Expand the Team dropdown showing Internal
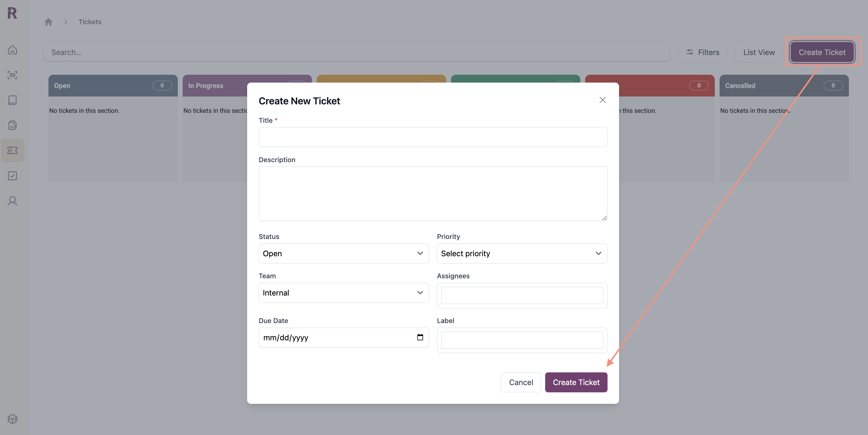The height and width of the screenshot is (435, 868). click(343, 293)
